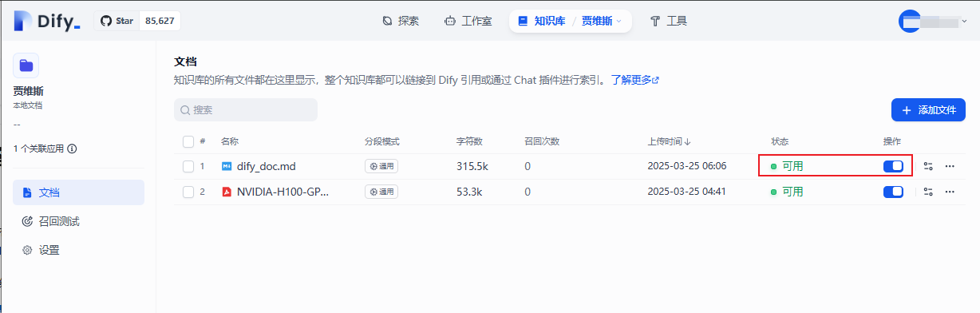Tick the select-all header checkbox
Viewport: 980px width, 313px height.
point(188,141)
